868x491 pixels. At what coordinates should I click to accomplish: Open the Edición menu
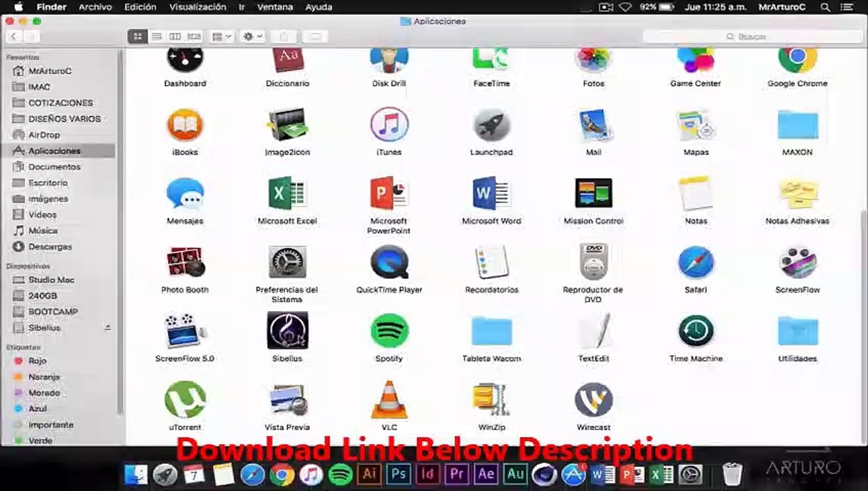[140, 7]
